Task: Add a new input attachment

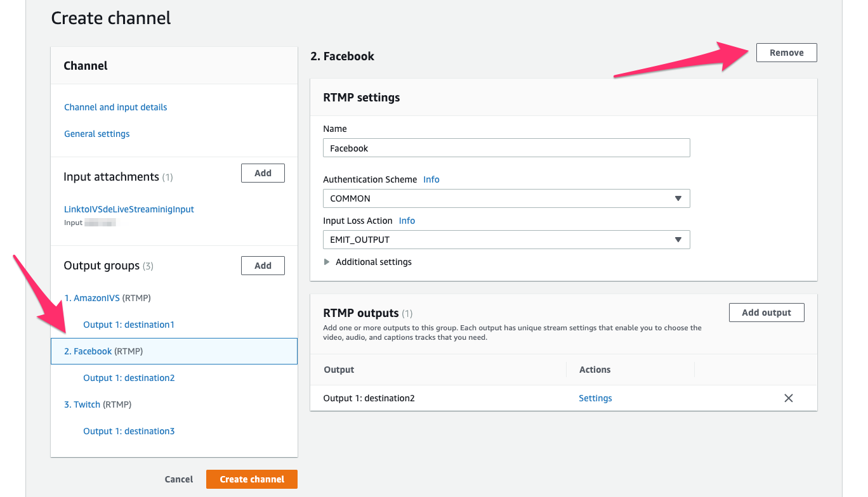Action: (263, 172)
